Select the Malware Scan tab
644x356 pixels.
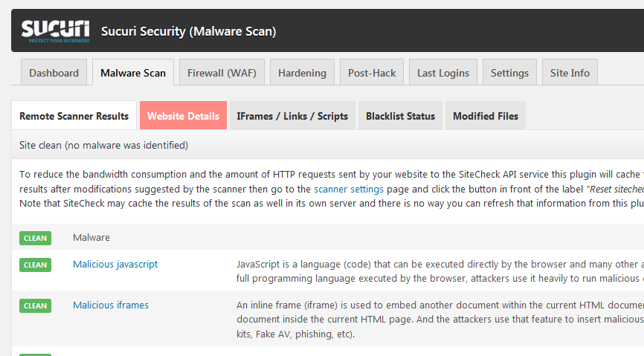(x=133, y=73)
